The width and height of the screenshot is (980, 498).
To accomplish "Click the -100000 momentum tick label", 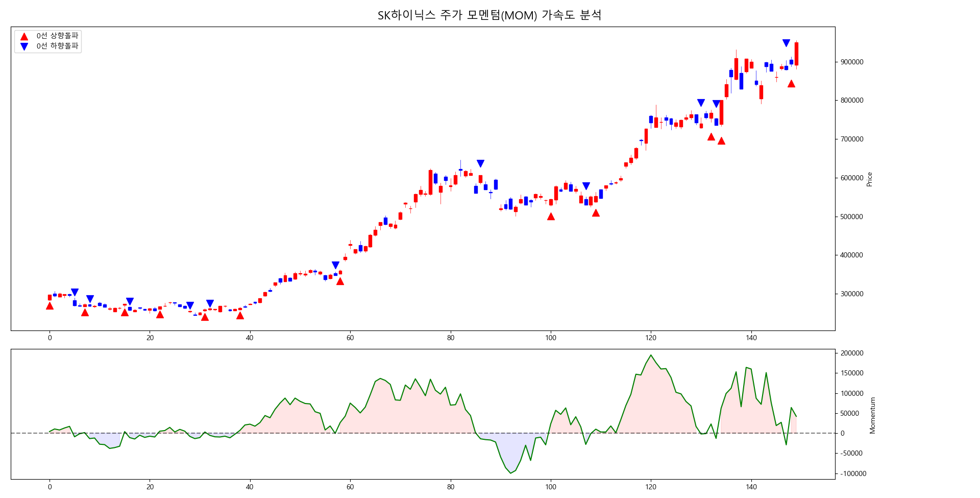I will click(854, 473).
